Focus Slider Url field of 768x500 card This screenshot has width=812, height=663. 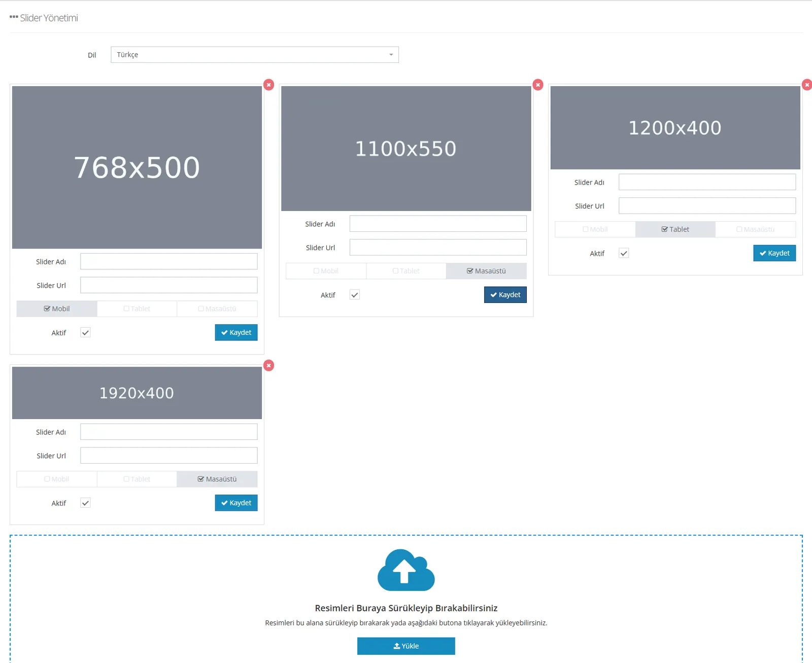[169, 285]
